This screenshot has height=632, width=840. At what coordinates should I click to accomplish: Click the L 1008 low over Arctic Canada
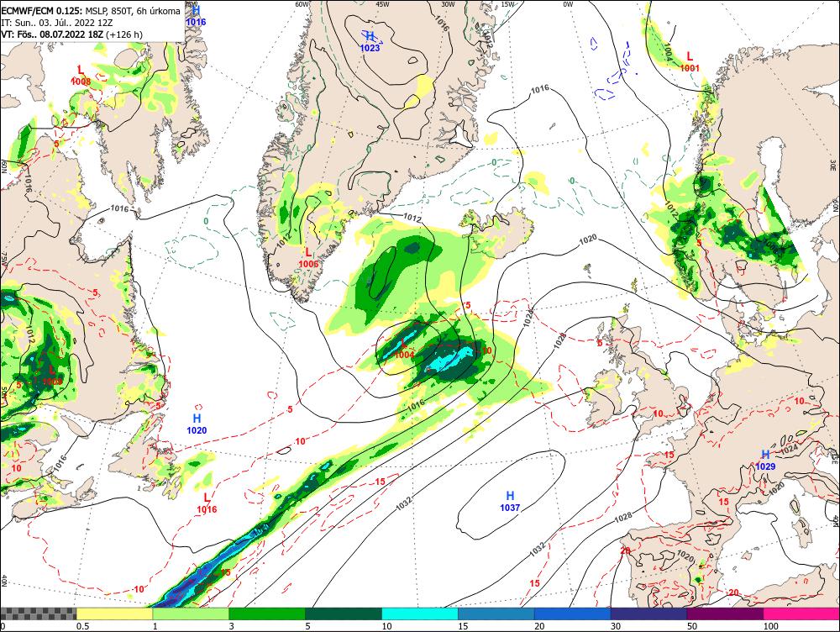click(x=81, y=76)
